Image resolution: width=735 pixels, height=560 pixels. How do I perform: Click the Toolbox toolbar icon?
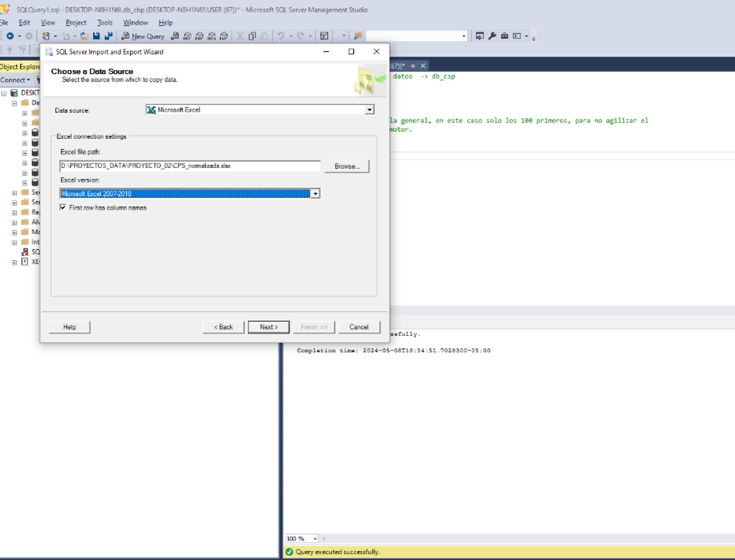[x=504, y=36]
